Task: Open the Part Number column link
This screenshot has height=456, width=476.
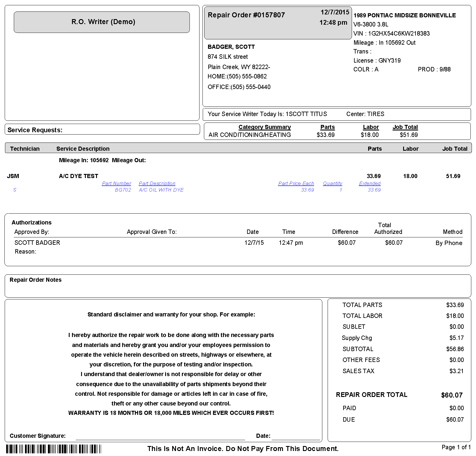Action: [x=116, y=183]
